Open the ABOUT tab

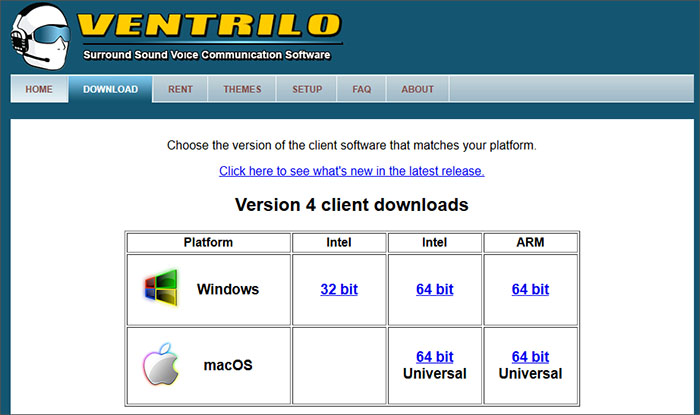[x=417, y=89]
